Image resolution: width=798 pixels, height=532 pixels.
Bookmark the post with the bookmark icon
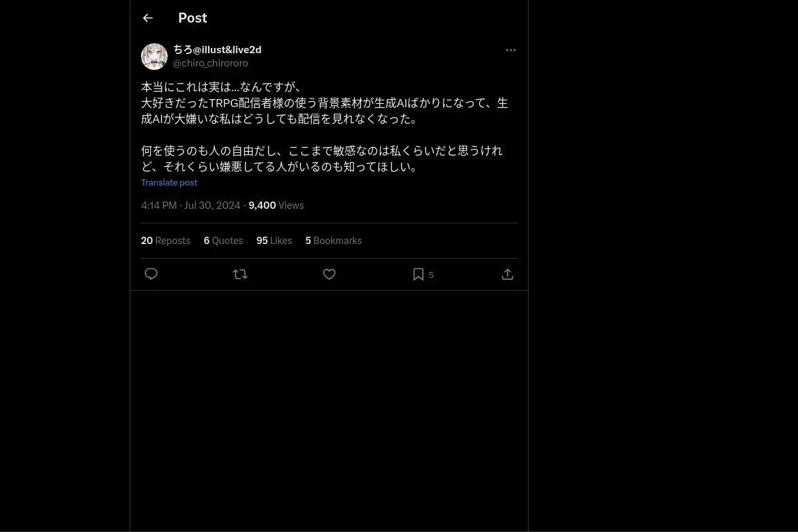click(x=418, y=274)
